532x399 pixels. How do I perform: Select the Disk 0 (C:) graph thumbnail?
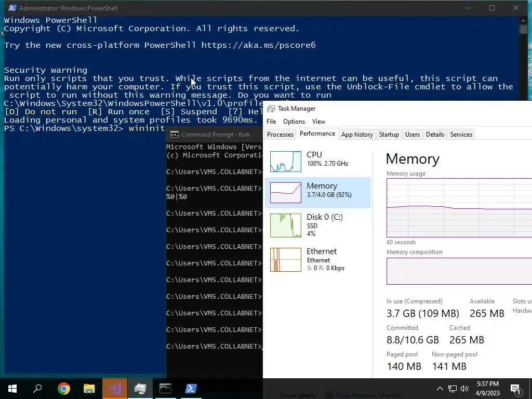[x=285, y=225]
